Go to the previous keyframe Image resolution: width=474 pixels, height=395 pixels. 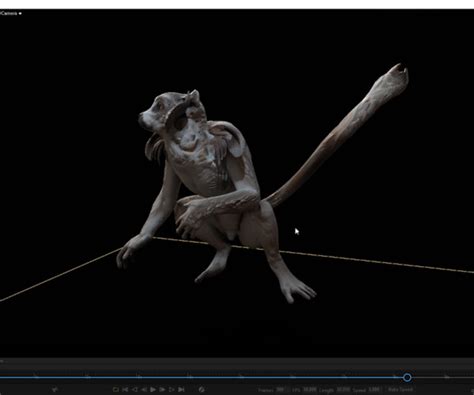pos(135,389)
